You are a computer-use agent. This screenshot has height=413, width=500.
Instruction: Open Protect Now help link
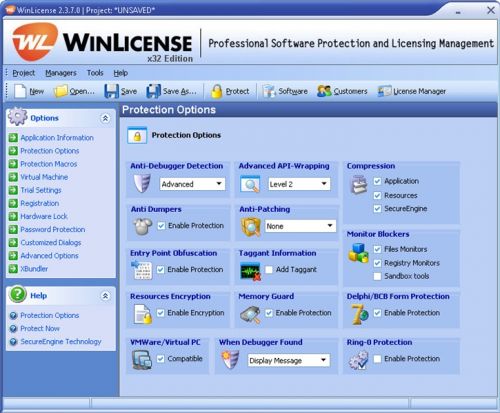tap(40, 328)
